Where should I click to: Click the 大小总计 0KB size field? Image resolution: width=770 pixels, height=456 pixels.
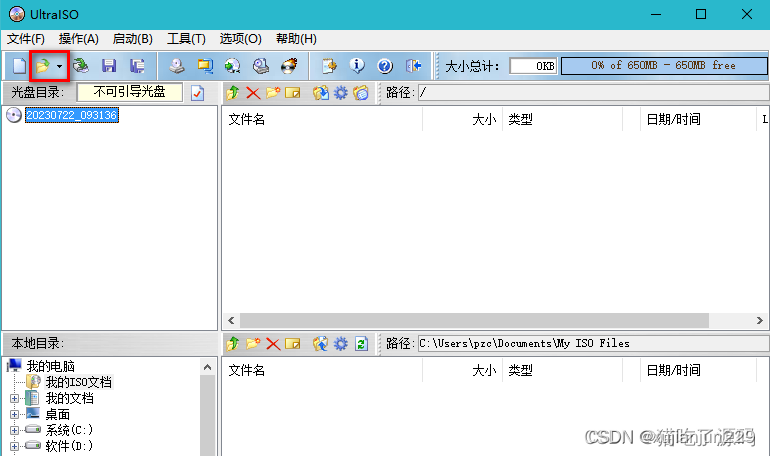[x=533, y=66]
